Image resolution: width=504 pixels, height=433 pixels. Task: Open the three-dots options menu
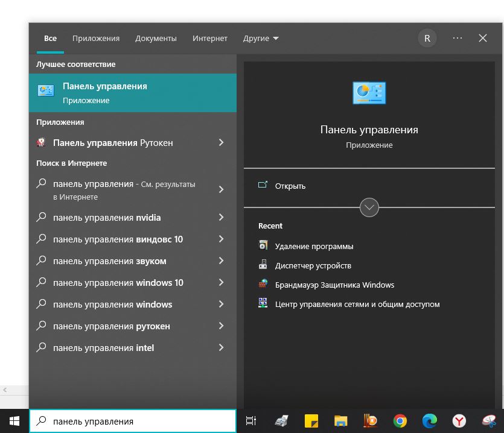(x=458, y=38)
